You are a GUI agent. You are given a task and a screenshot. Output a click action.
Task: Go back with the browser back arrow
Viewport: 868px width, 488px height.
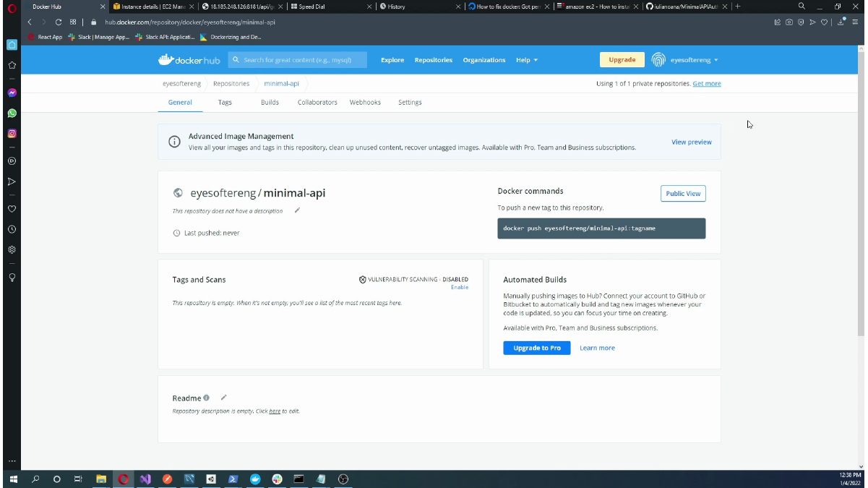pos(30,22)
